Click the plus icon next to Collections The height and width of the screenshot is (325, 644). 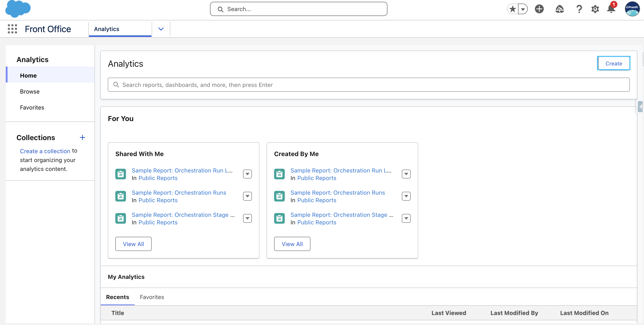click(82, 137)
